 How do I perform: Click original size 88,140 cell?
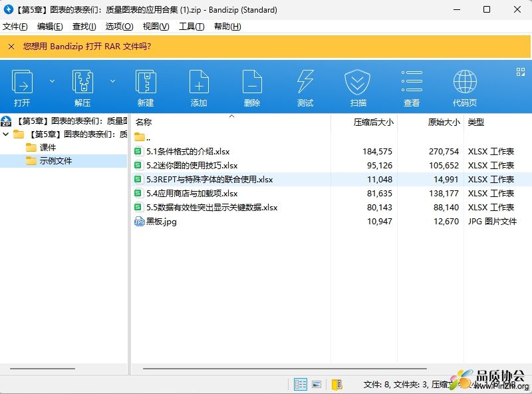446,207
